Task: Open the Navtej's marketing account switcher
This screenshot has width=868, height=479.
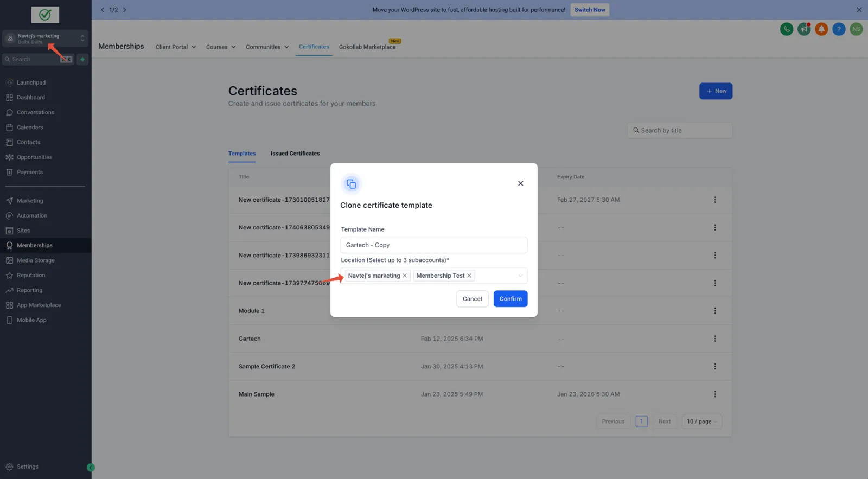Action: pos(46,39)
